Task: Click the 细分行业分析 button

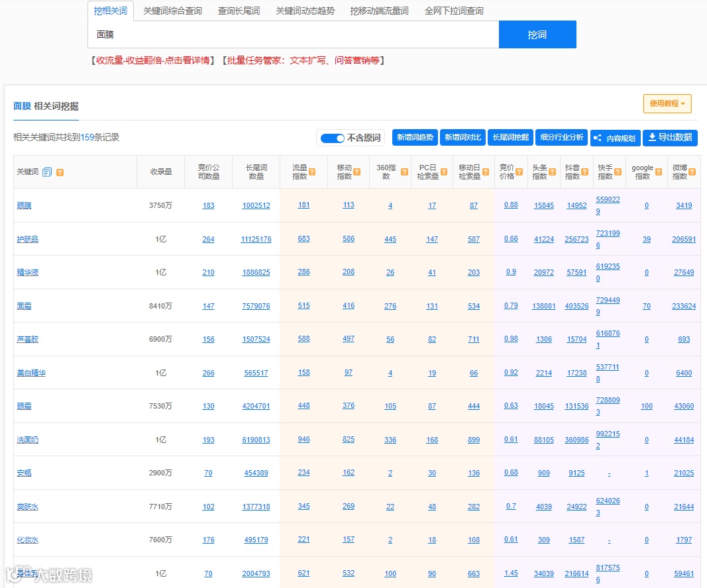Action: (562, 138)
